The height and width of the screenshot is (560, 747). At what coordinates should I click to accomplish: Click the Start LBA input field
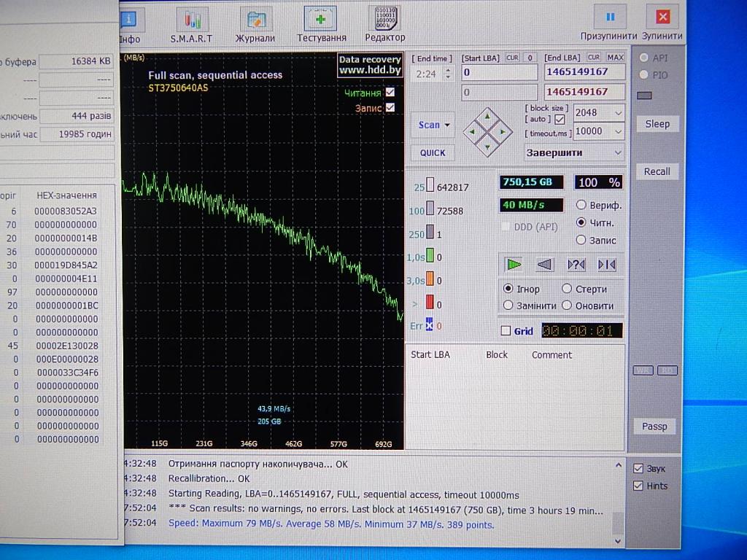(x=500, y=72)
